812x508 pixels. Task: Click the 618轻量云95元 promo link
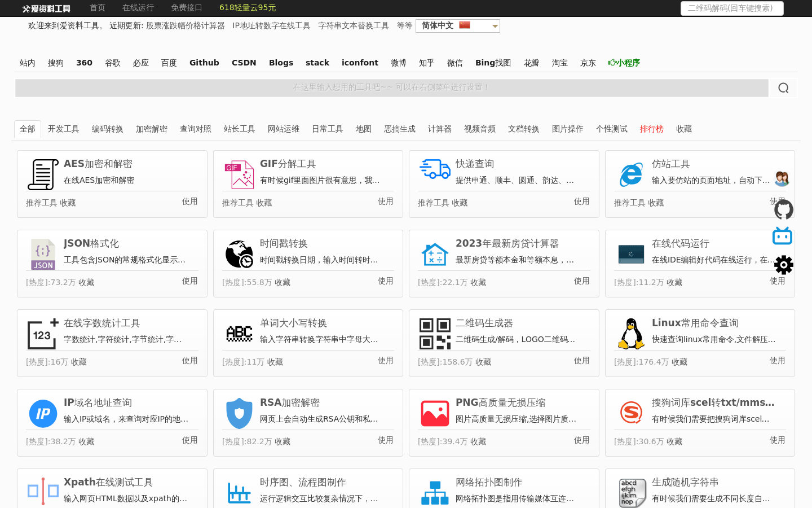click(x=248, y=8)
